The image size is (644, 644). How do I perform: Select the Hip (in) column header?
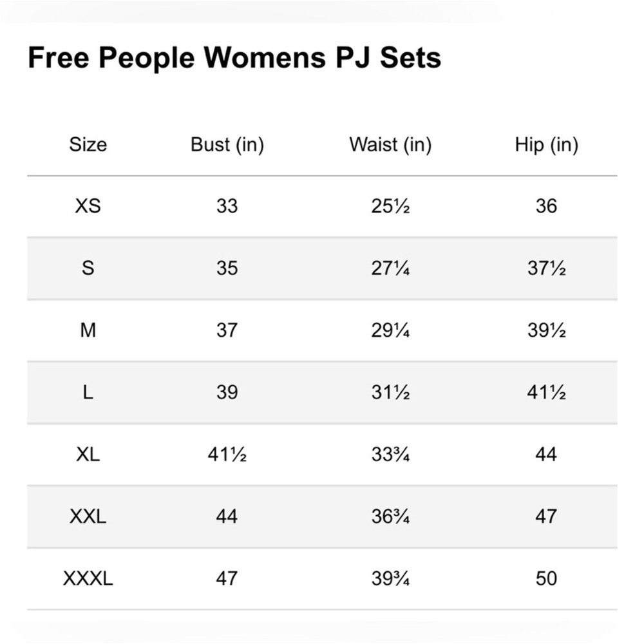[547, 145]
